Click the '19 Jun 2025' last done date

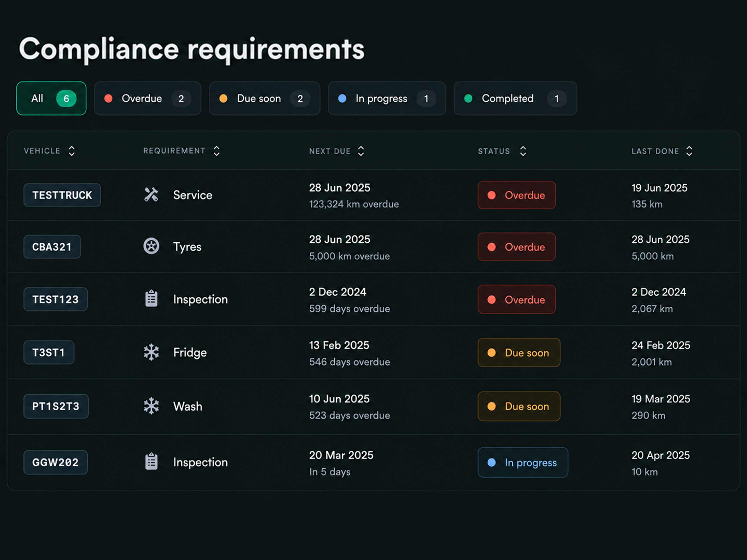[659, 188]
